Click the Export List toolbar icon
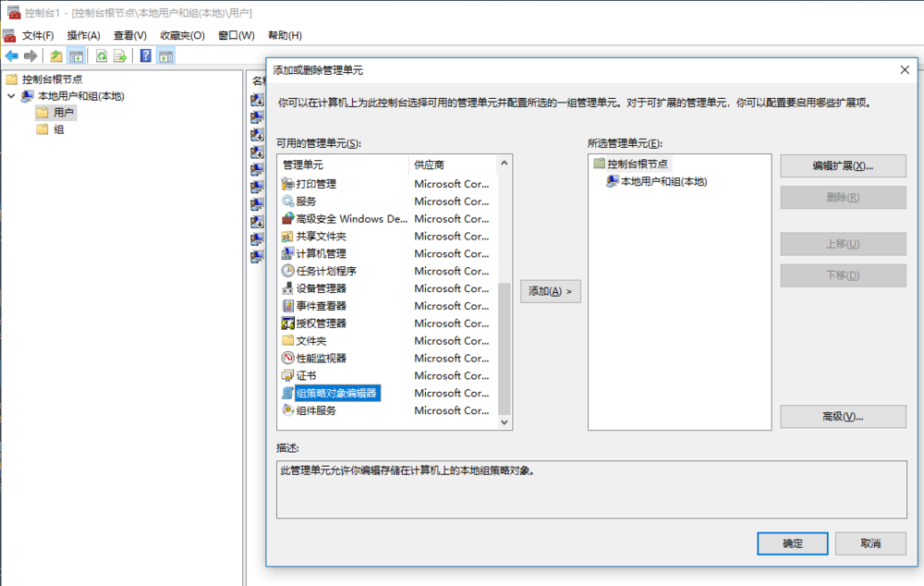 pos(120,55)
